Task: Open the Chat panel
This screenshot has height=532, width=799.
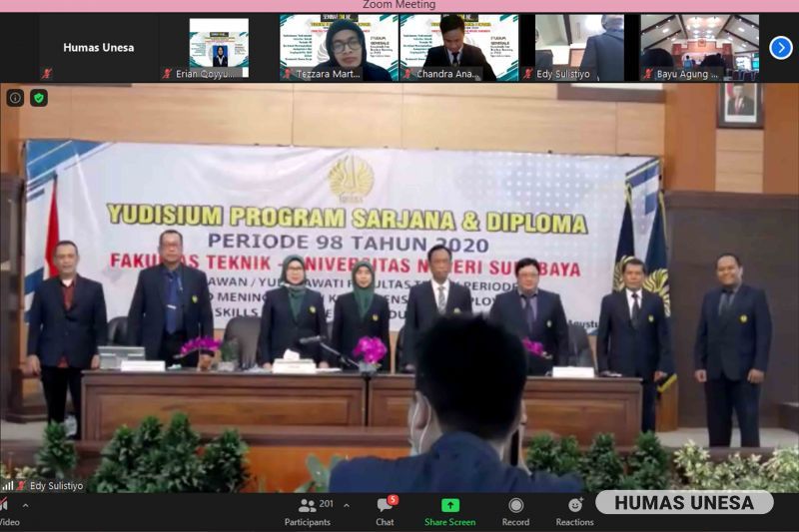Action: pyautogui.click(x=385, y=512)
